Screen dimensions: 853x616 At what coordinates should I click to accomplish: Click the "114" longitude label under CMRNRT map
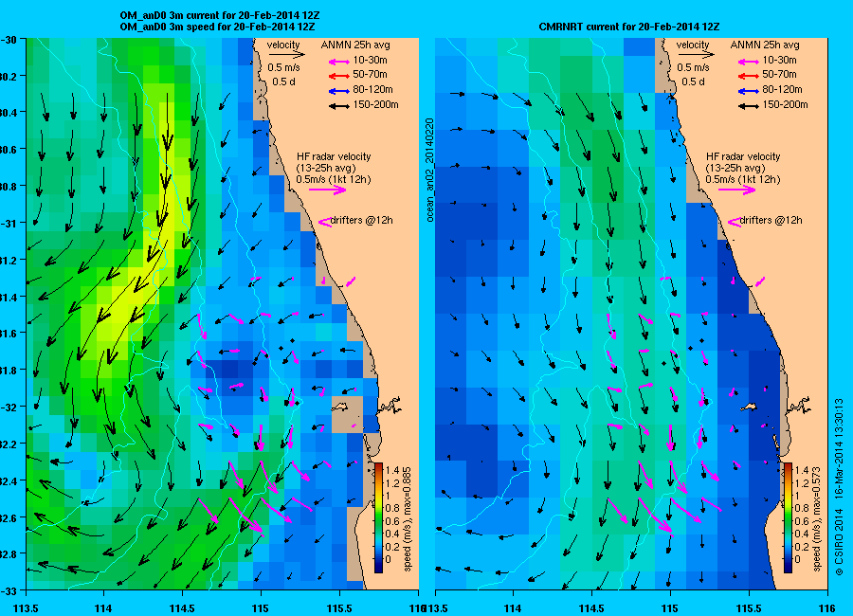pyautogui.click(x=513, y=608)
